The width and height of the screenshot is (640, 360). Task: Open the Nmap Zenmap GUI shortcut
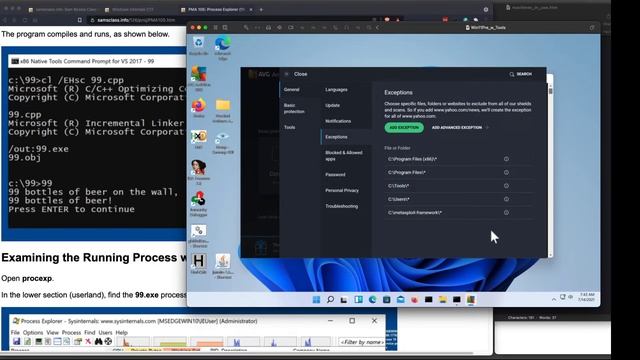pos(223,142)
